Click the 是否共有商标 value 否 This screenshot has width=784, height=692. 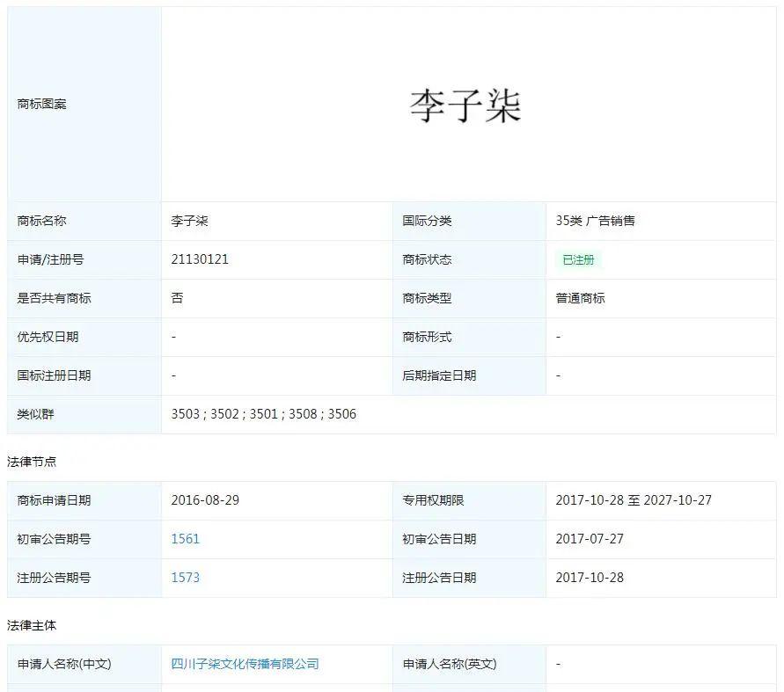point(177,298)
